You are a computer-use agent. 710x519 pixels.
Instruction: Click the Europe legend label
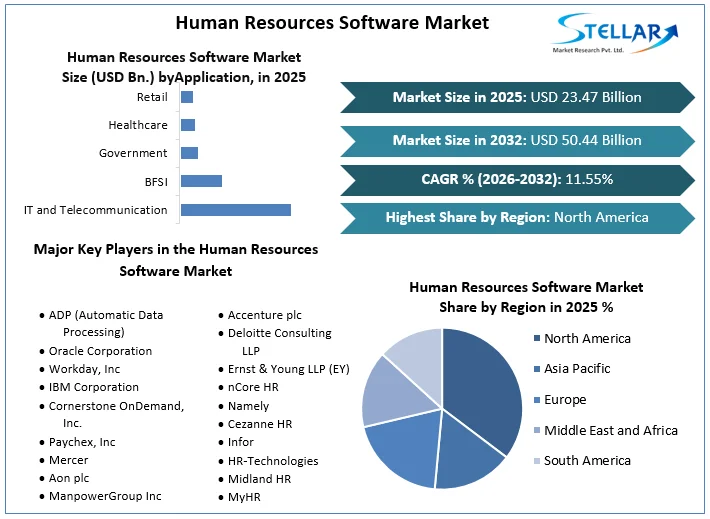565,400
